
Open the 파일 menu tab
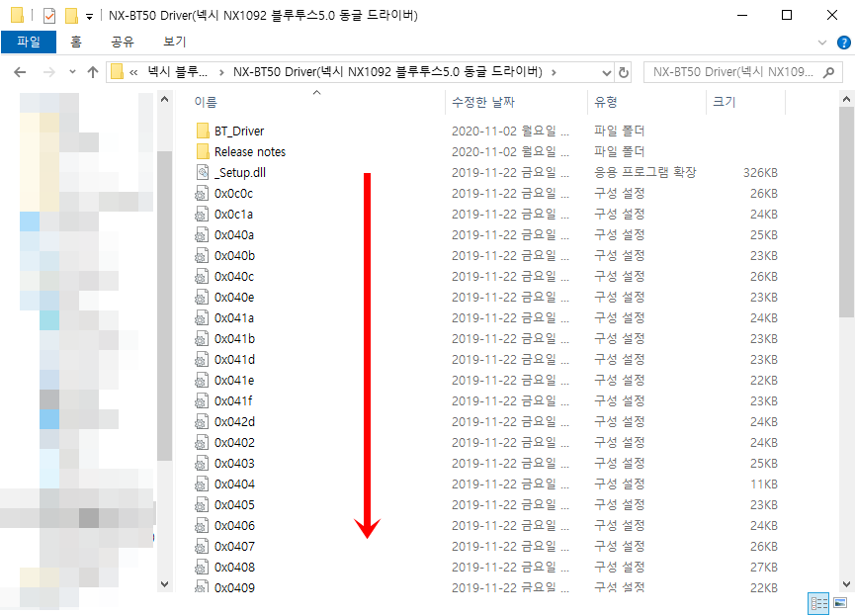(29, 42)
